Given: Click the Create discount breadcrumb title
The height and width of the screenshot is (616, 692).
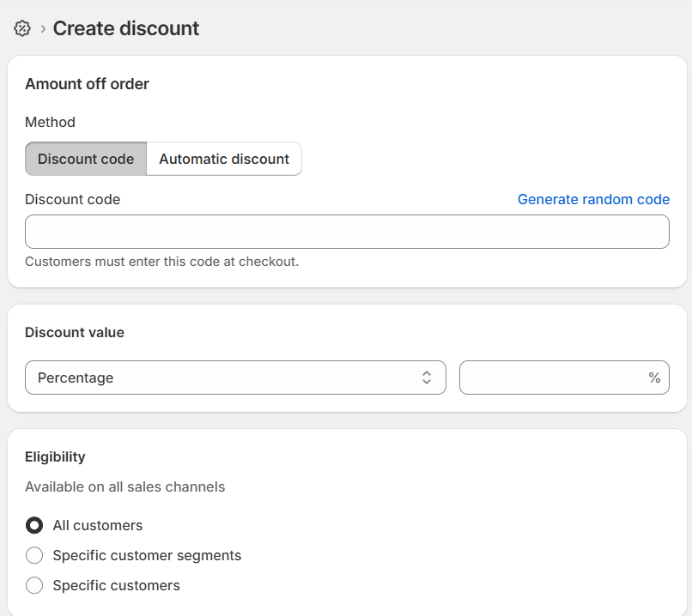Looking at the screenshot, I should [x=124, y=28].
